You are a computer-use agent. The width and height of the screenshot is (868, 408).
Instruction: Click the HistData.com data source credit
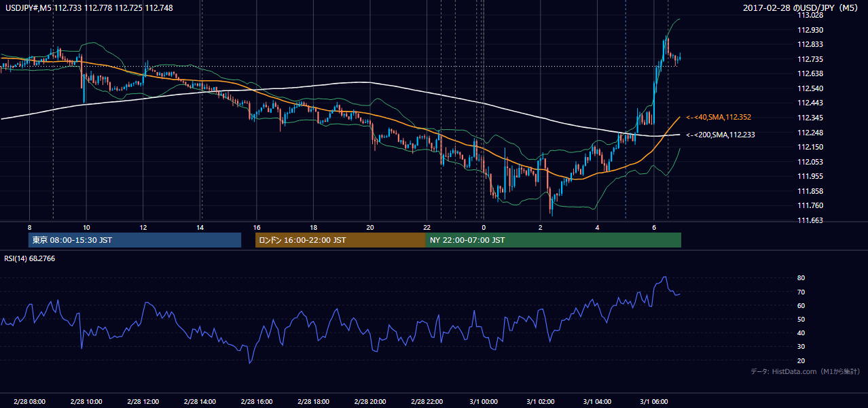(806, 371)
